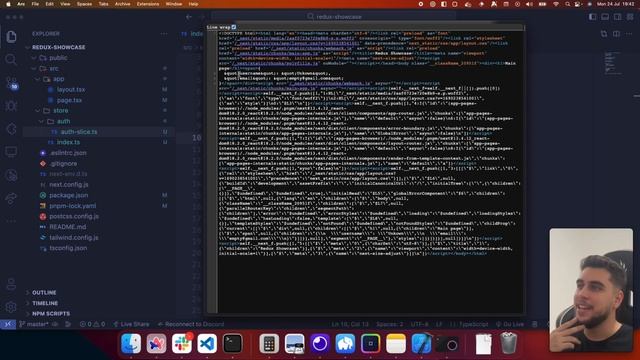Open the Run and Debug view

coord(11,106)
